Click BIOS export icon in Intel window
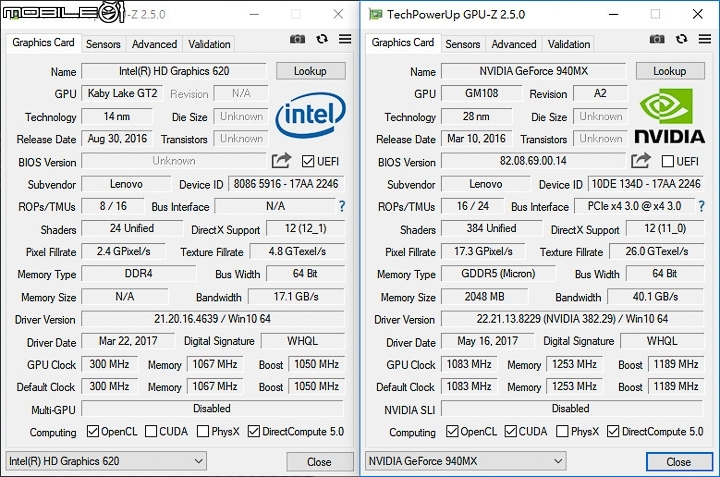This screenshot has height=477, width=720. [x=281, y=161]
